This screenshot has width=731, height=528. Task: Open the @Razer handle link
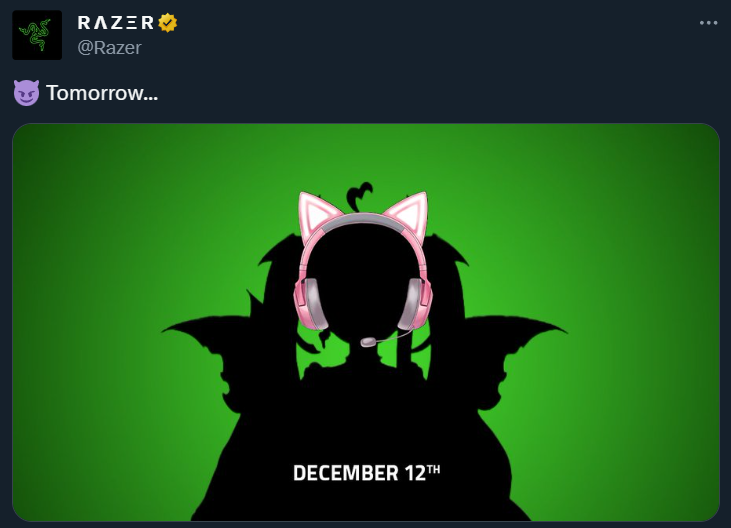pos(109,48)
